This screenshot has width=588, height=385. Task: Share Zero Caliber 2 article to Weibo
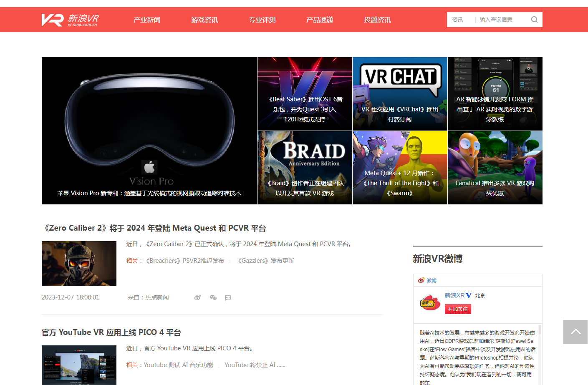198,297
